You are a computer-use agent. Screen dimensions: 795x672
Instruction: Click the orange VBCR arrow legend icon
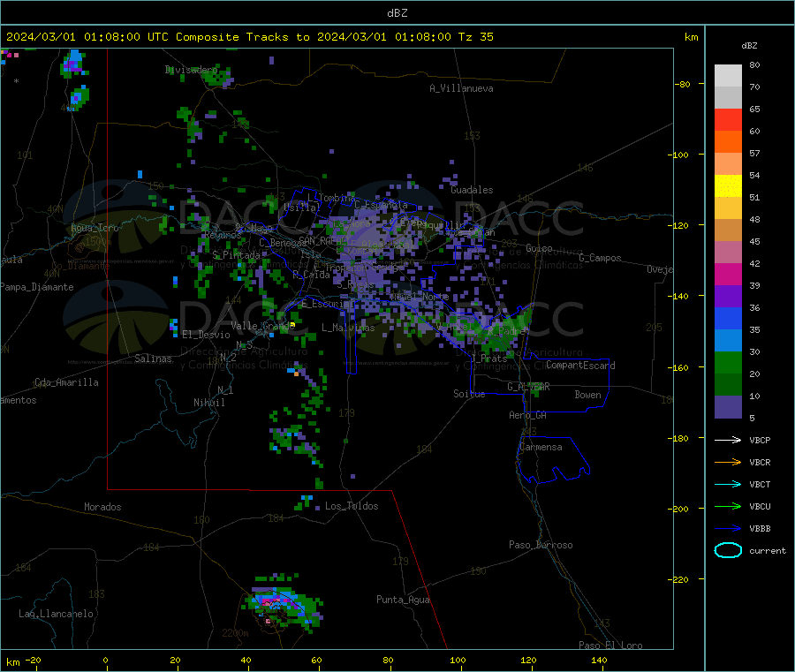[x=728, y=462]
